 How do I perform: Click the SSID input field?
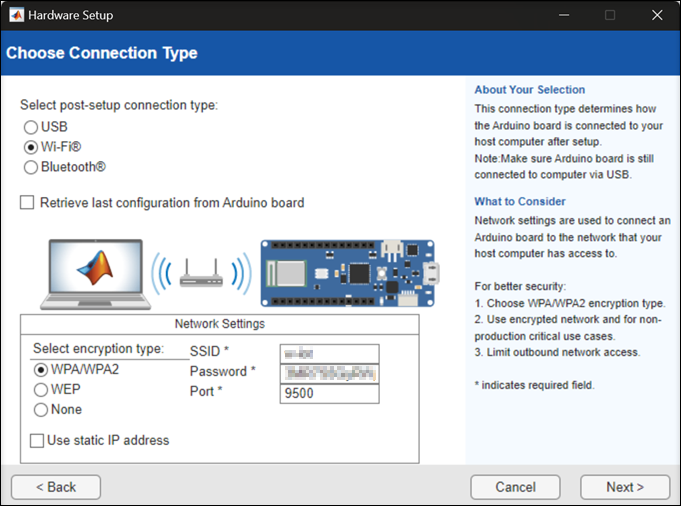click(x=329, y=353)
